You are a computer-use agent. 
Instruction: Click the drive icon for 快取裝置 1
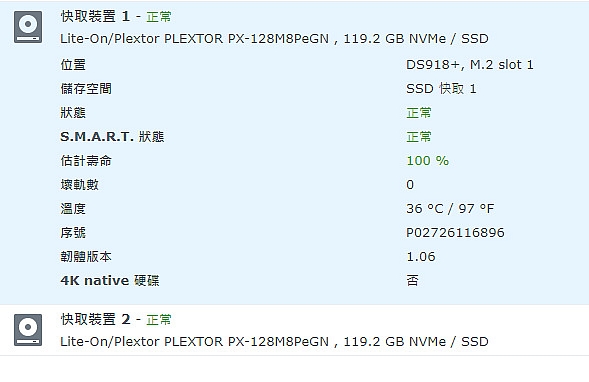coord(28,27)
